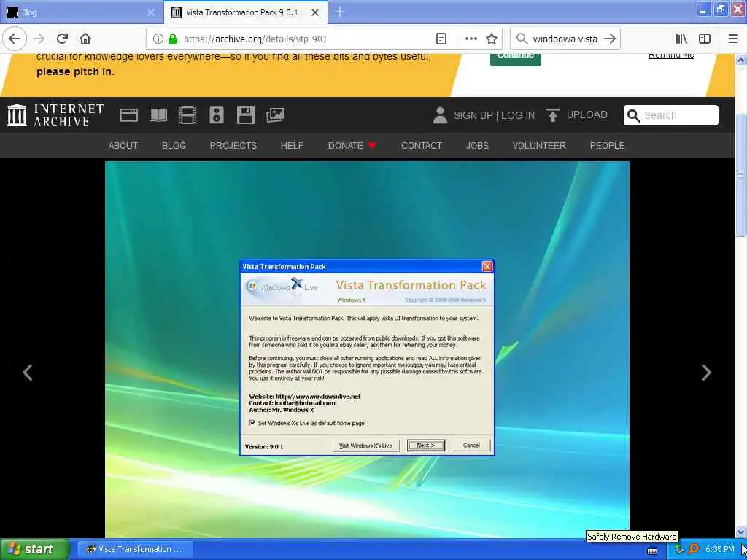Bookmark this page with the star
Viewport: 747px width, 560px height.
[x=492, y=39]
